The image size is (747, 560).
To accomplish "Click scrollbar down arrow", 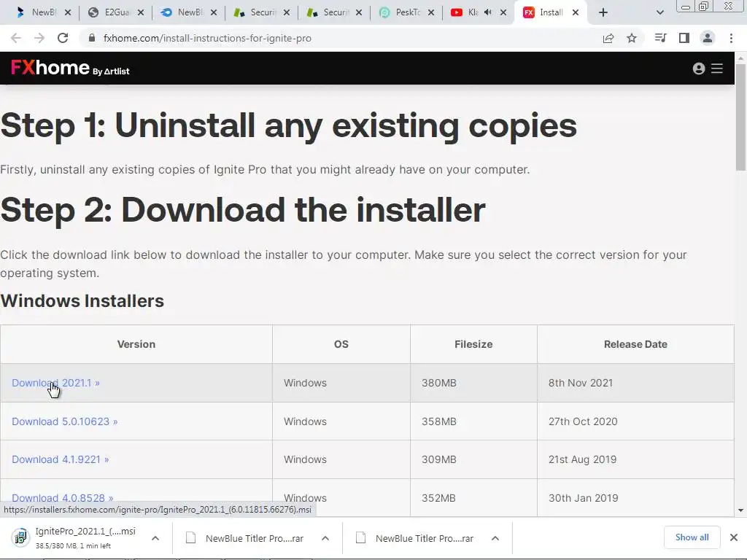I will pos(740,510).
